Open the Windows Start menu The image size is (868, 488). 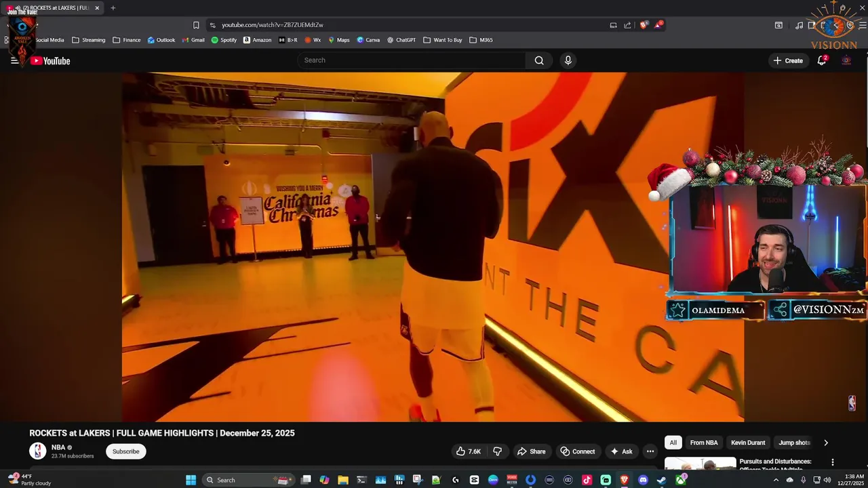click(x=191, y=480)
